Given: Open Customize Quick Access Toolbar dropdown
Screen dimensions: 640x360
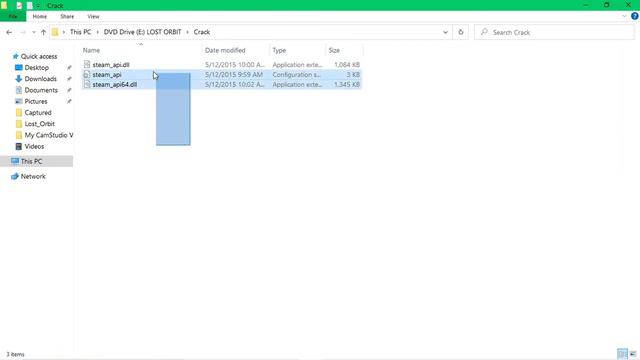Looking at the screenshot, I should (x=38, y=6).
